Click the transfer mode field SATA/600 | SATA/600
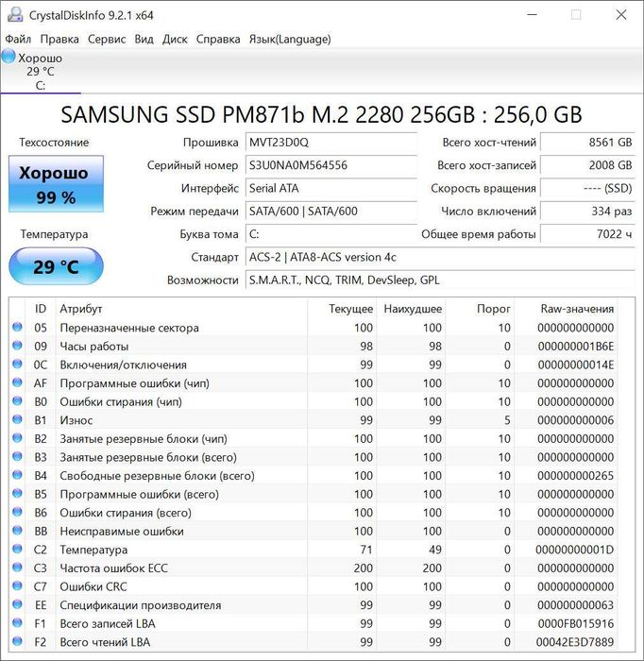The width and height of the screenshot is (644, 661). click(331, 211)
